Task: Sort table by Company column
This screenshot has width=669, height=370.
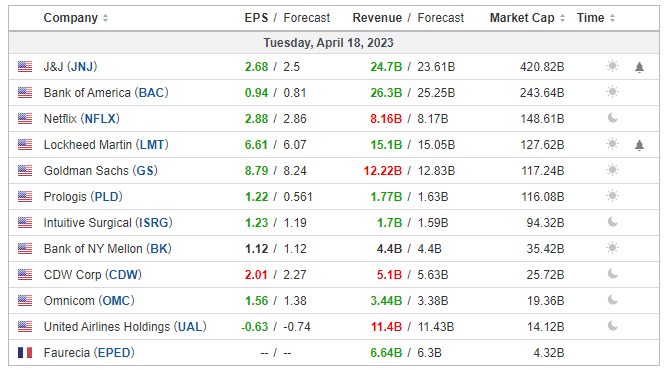Action: [x=76, y=18]
